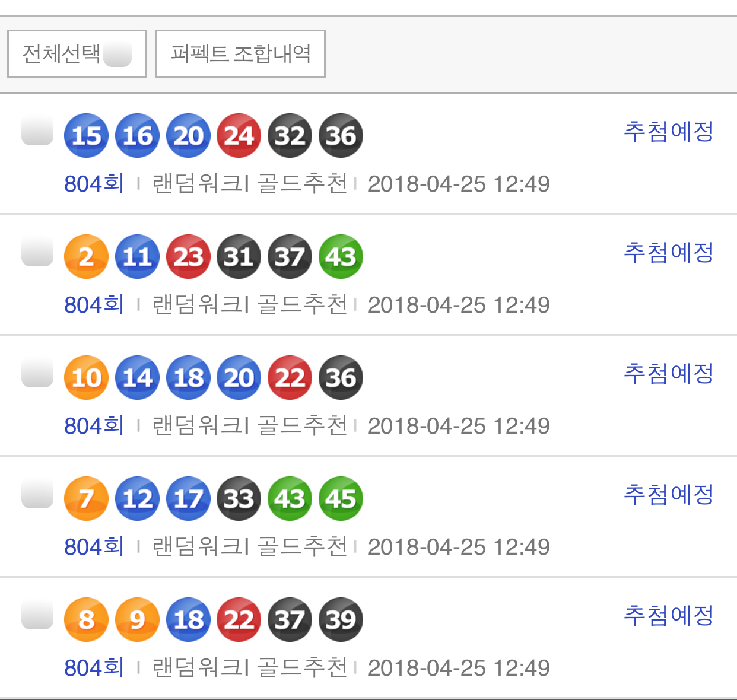Click the 804회 link in second row

point(94,305)
